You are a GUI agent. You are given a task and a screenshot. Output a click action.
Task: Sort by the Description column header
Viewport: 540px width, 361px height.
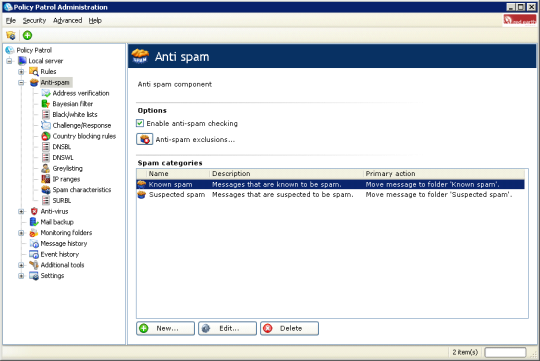[286, 174]
